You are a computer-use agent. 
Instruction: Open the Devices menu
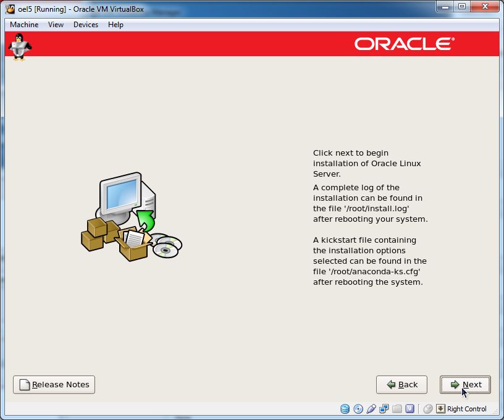[x=86, y=25]
